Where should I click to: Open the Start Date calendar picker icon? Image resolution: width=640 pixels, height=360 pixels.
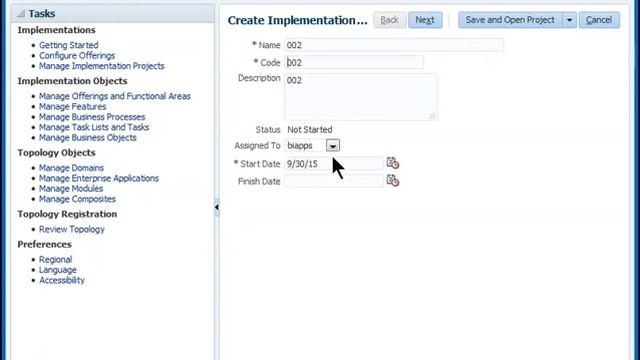tap(393, 163)
